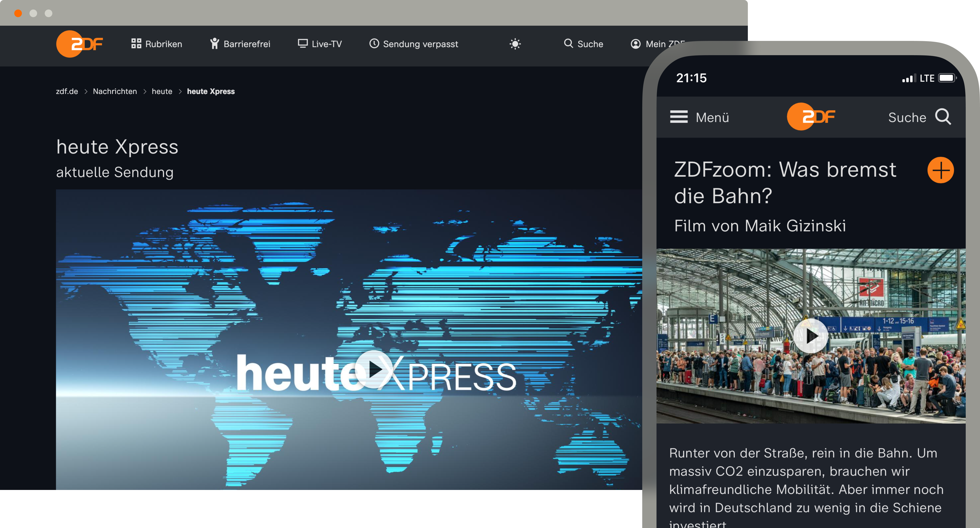Follow the heute breadcrumb link
Viewport: 980px width, 528px height.
(162, 91)
